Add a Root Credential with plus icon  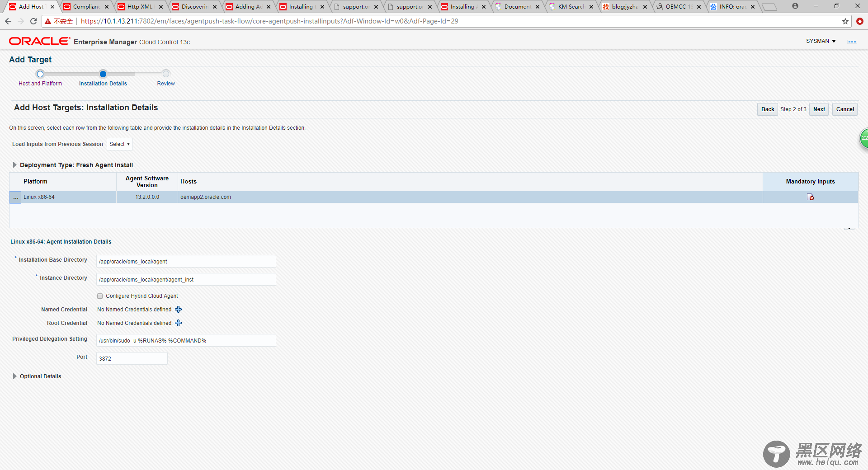pos(178,323)
